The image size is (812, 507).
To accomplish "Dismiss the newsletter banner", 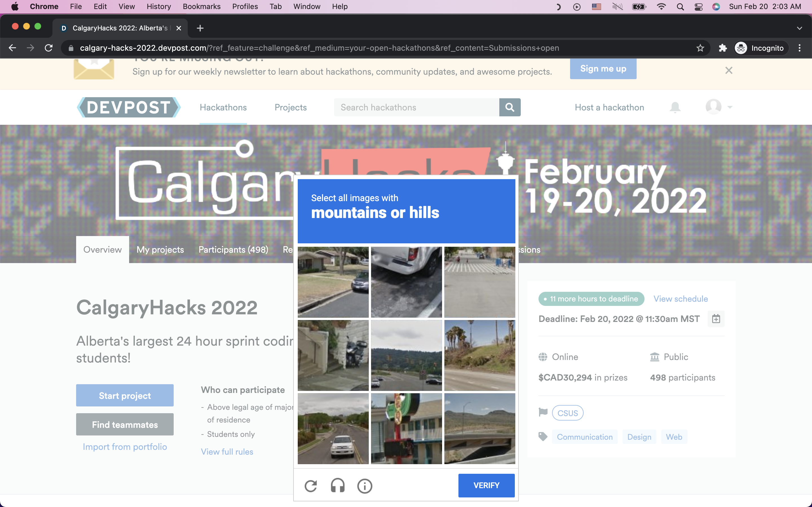I will 729,70.
